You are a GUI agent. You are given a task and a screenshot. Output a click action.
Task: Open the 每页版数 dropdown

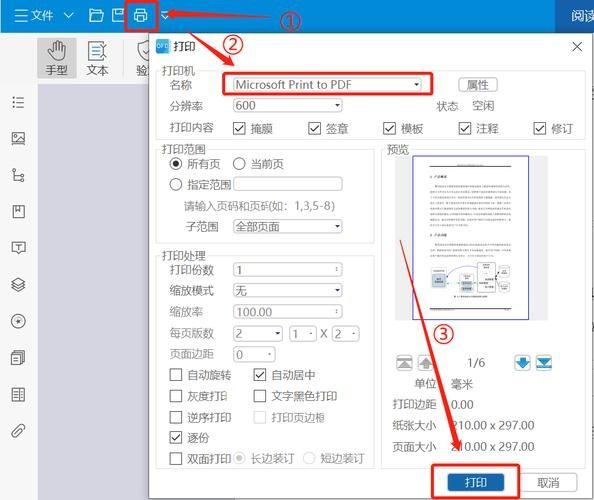258,333
